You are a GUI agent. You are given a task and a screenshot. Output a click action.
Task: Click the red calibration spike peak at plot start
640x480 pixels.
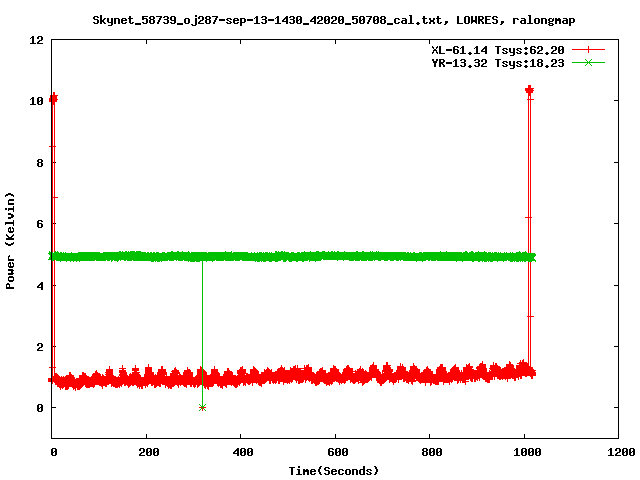[x=53, y=98]
